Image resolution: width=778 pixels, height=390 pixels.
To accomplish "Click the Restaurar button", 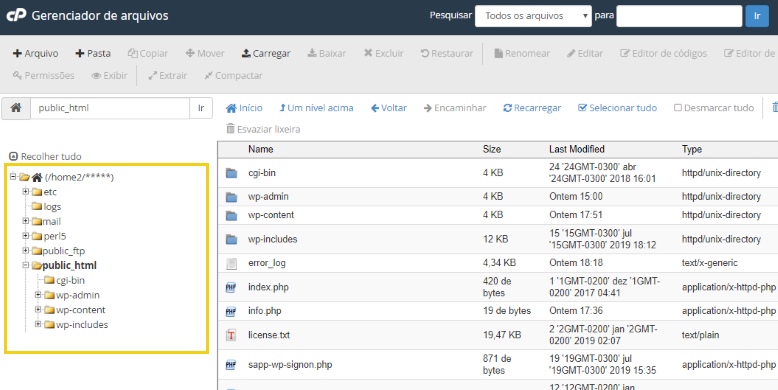I will tap(447, 53).
